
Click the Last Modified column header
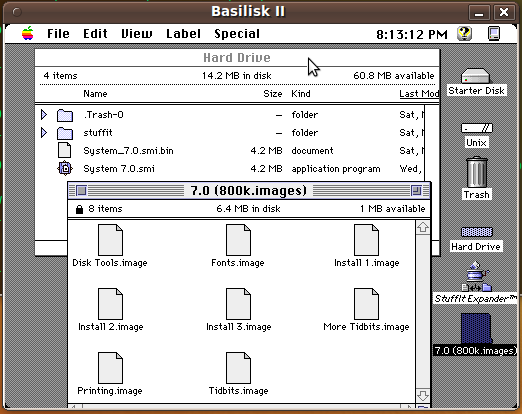[419, 94]
